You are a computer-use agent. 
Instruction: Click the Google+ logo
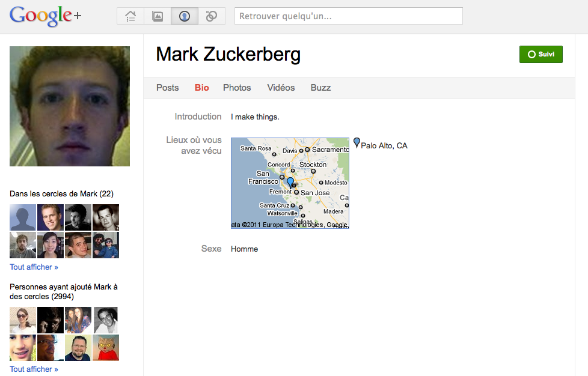click(x=45, y=16)
